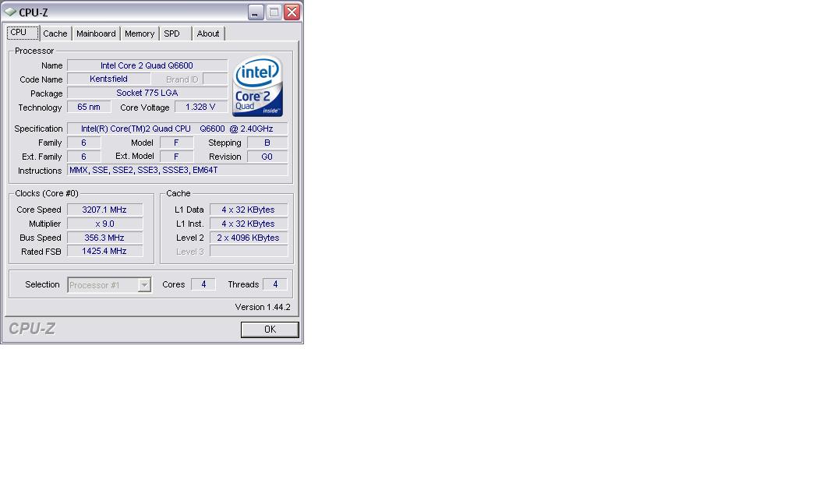Click the Instructions field MMX, SSE list
This screenshot has height=504, width=813.
(x=177, y=171)
